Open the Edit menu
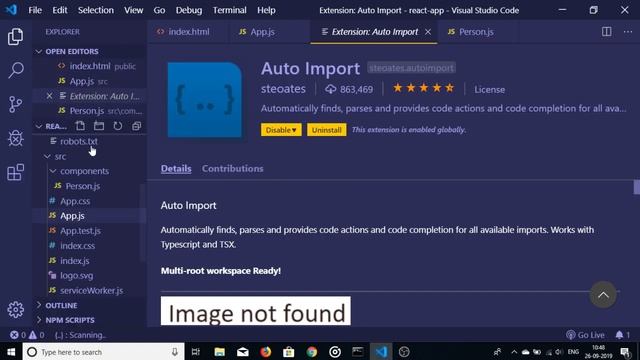The image size is (640, 360). click(x=60, y=10)
